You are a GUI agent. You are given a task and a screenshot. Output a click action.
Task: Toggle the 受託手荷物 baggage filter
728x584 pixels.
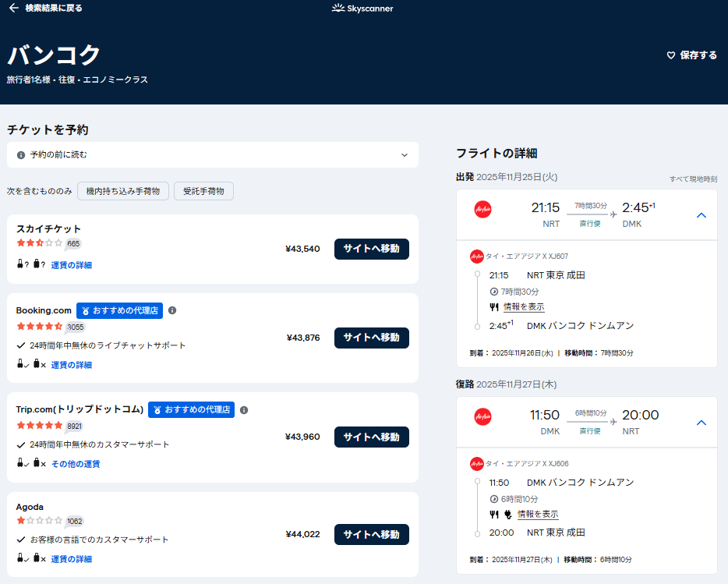tap(203, 191)
